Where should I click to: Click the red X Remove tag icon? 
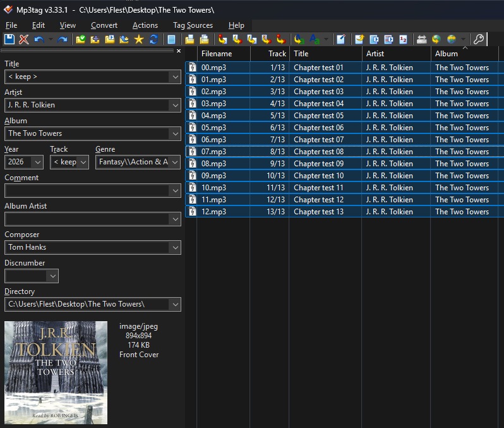coord(24,39)
